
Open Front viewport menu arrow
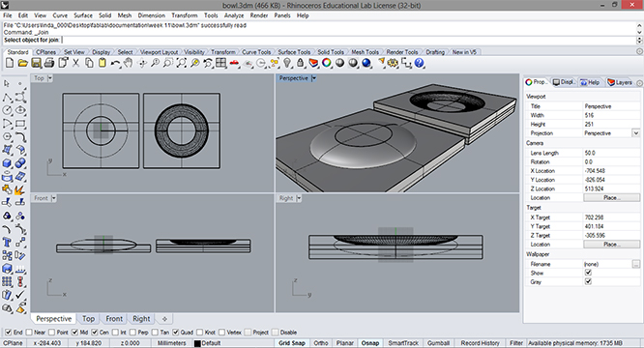[x=54, y=198]
